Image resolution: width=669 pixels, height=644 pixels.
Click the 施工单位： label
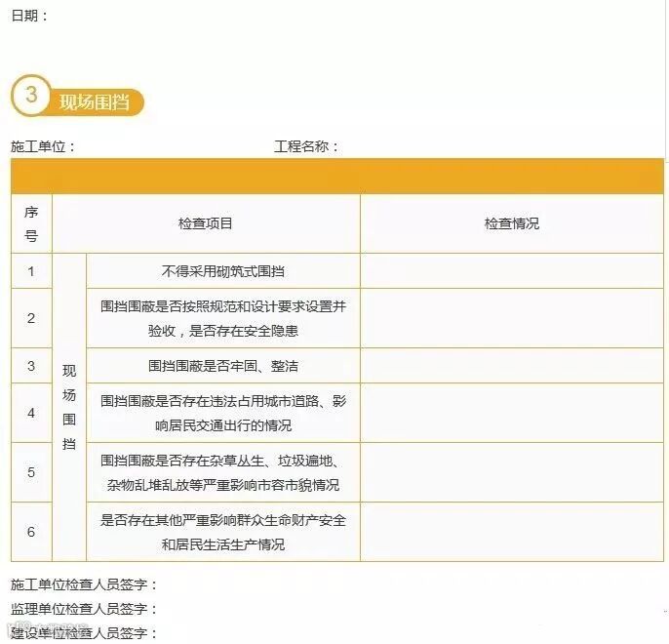tap(43, 146)
